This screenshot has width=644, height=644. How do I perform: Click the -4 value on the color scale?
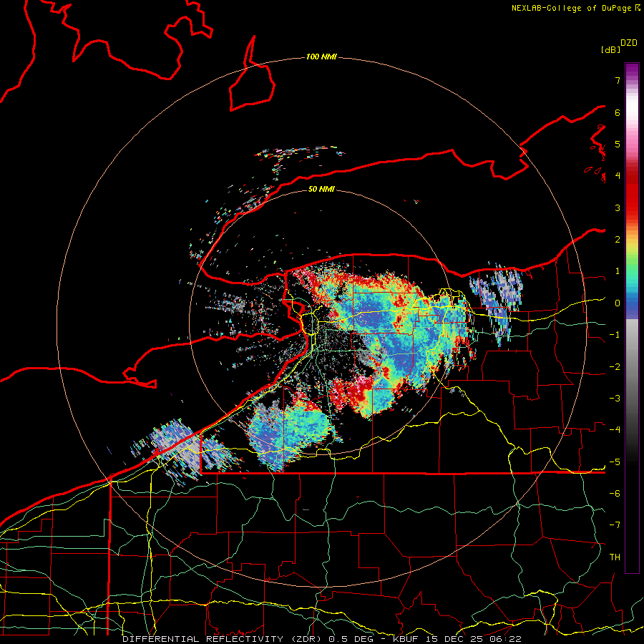click(x=615, y=430)
